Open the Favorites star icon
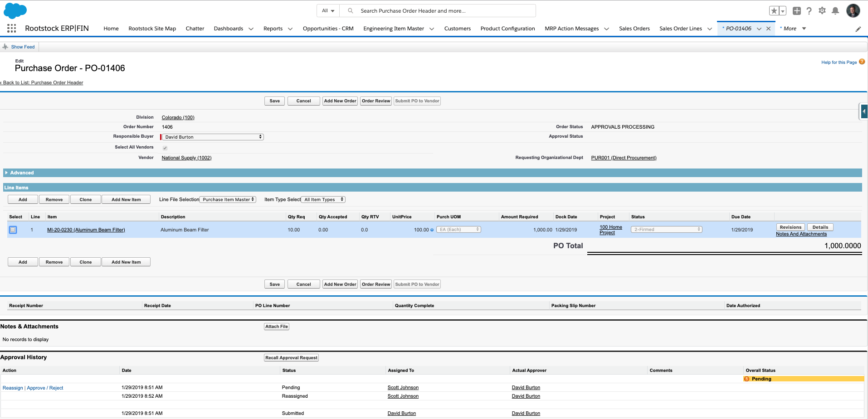The image size is (868, 419). click(774, 11)
